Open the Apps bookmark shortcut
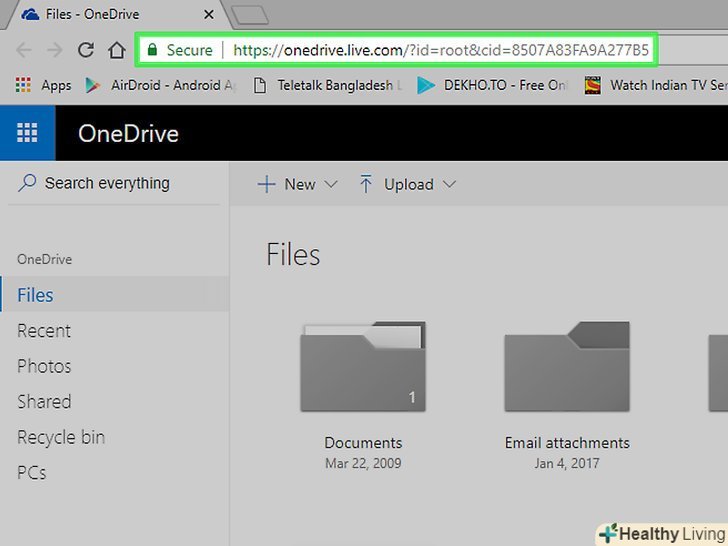728x546 pixels. [x=44, y=85]
